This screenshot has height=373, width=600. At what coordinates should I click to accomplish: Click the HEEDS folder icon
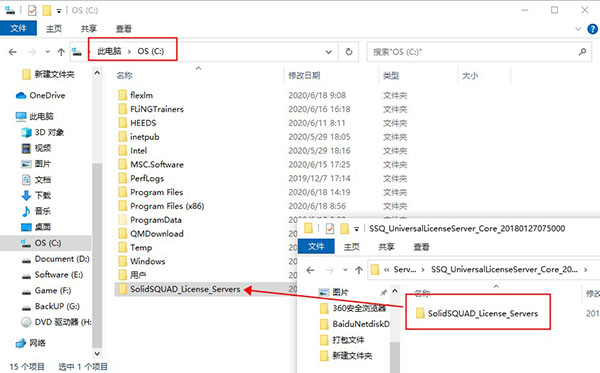click(x=122, y=123)
